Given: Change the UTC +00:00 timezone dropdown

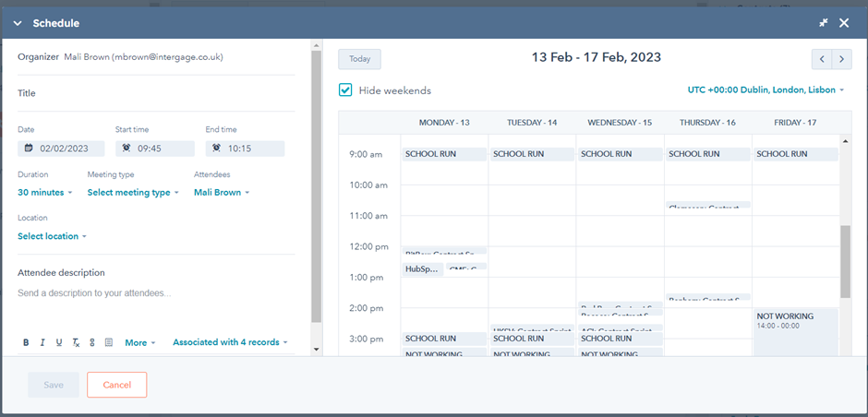Looking at the screenshot, I should 766,89.
